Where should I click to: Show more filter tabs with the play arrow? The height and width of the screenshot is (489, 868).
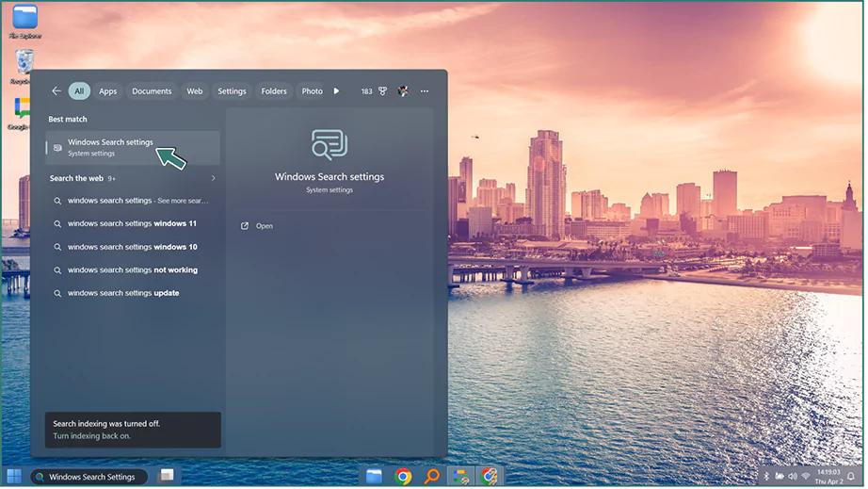[x=337, y=91]
